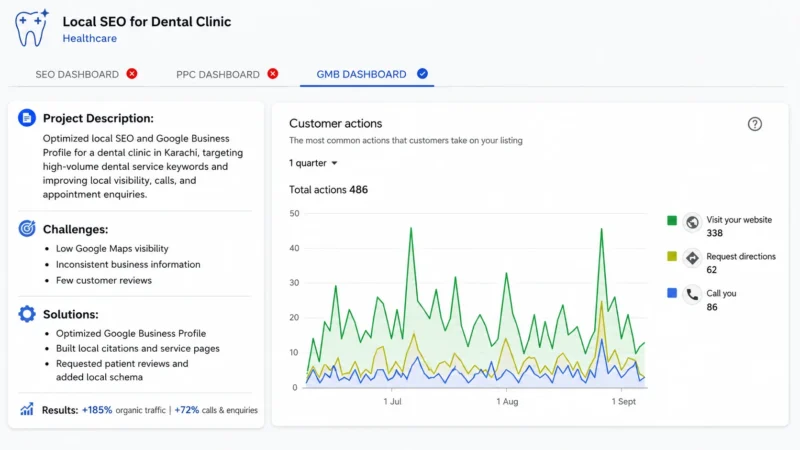Click the 62 directions value
The image size is (800, 450).
point(711,270)
